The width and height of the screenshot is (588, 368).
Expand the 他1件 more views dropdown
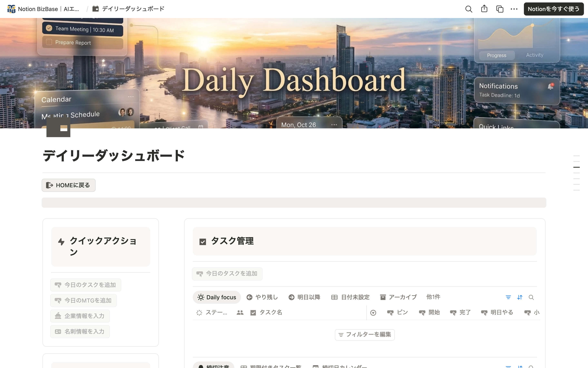tap(433, 297)
